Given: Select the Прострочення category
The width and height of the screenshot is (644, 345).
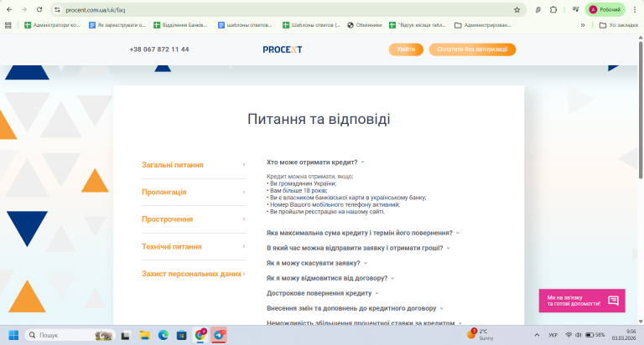Looking at the screenshot, I should point(194,219).
